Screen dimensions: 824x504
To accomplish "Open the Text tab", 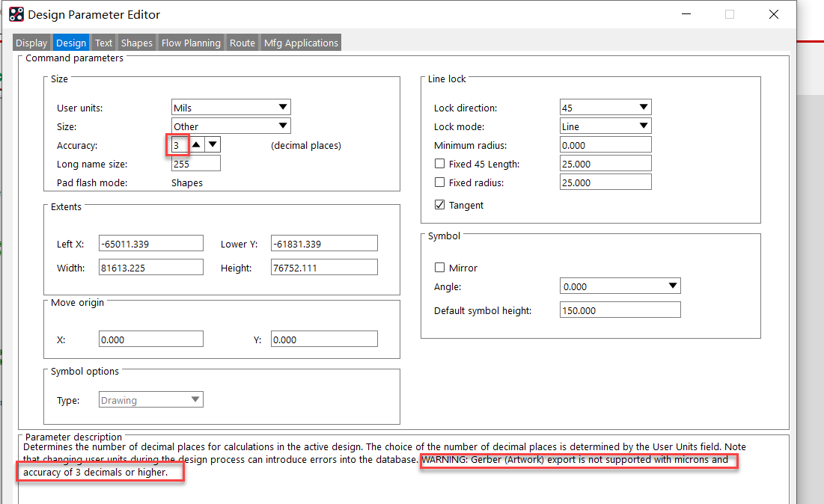I will pos(104,43).
